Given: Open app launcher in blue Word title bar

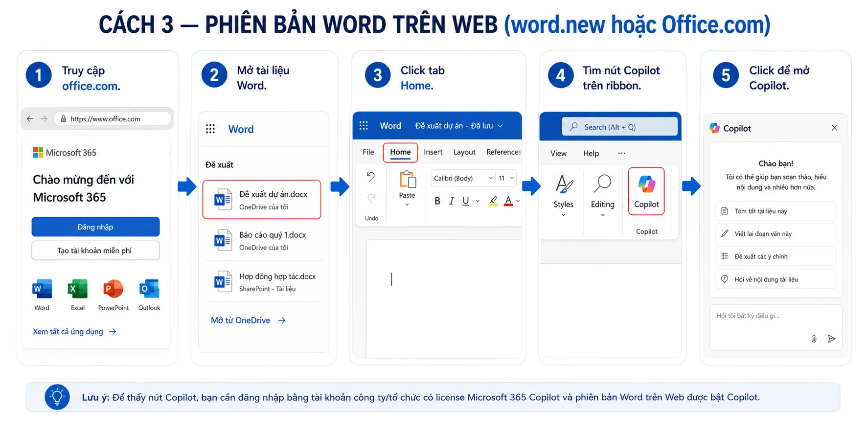Looking at the screenshot, I should pyautogui.click(x=364, y=126).
